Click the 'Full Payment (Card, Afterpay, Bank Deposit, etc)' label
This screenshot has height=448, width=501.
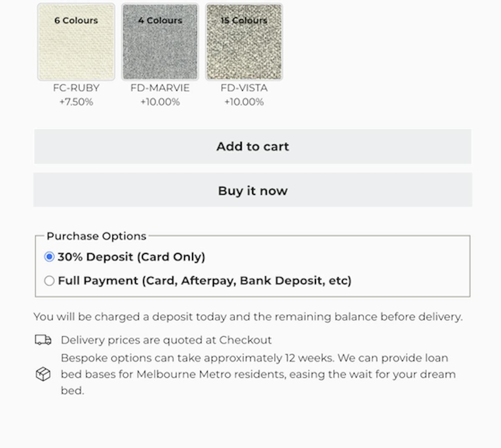[205, 281]
